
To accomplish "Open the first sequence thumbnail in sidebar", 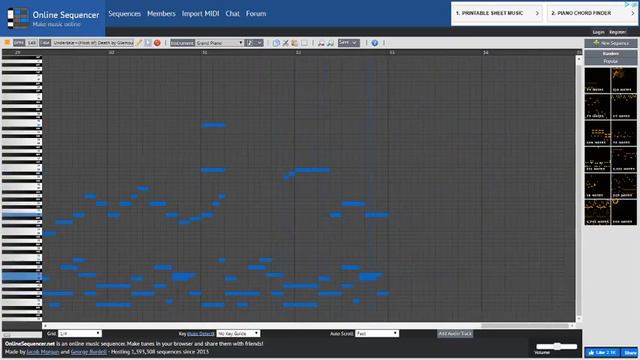I will click(x=597, y=80).
